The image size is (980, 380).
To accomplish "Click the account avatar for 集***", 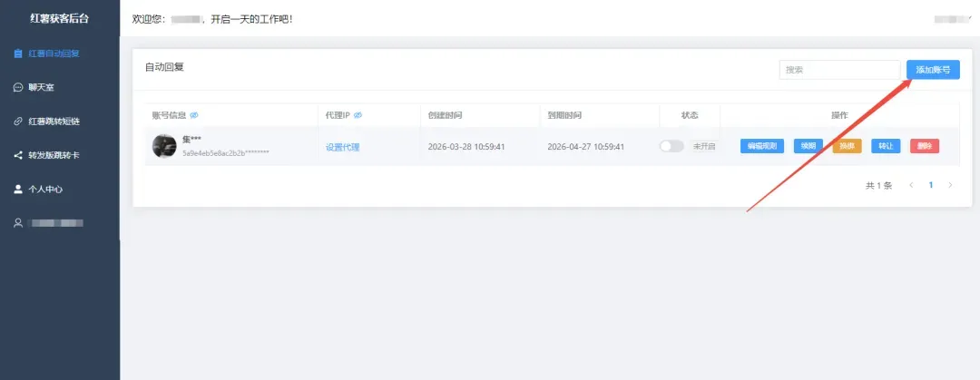I will 164,146.
